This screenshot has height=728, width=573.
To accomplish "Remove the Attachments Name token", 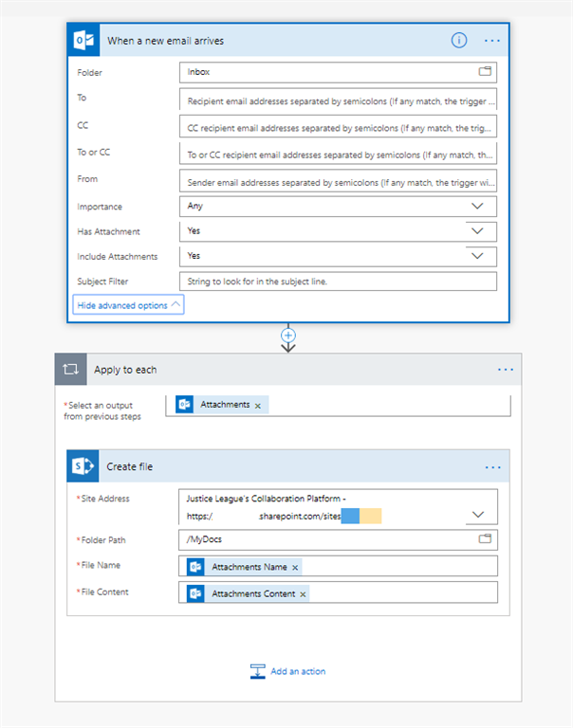I will point(295,567).
